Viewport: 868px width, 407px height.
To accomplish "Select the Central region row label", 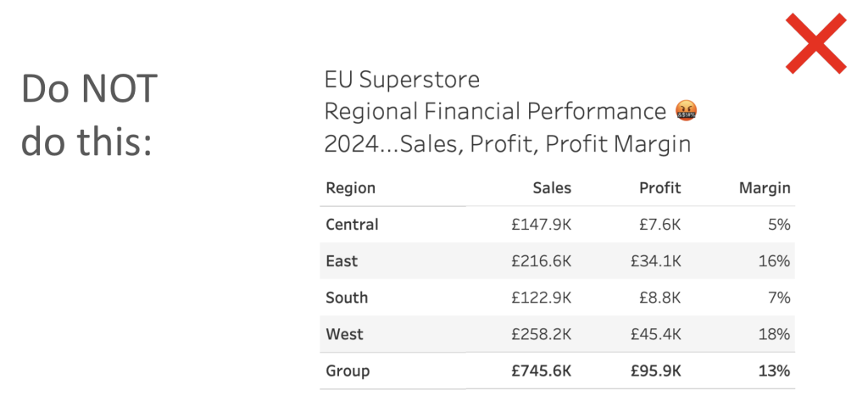I will 352,224.
